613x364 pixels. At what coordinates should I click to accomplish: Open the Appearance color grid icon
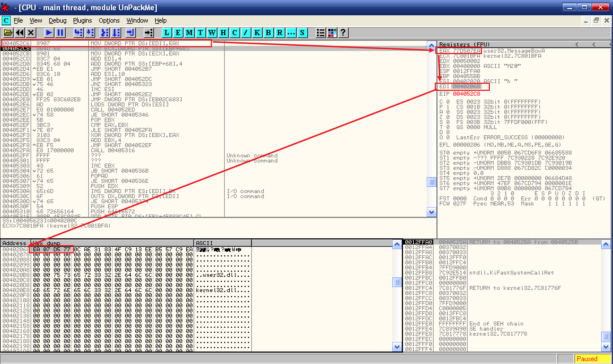pos(332,33)
